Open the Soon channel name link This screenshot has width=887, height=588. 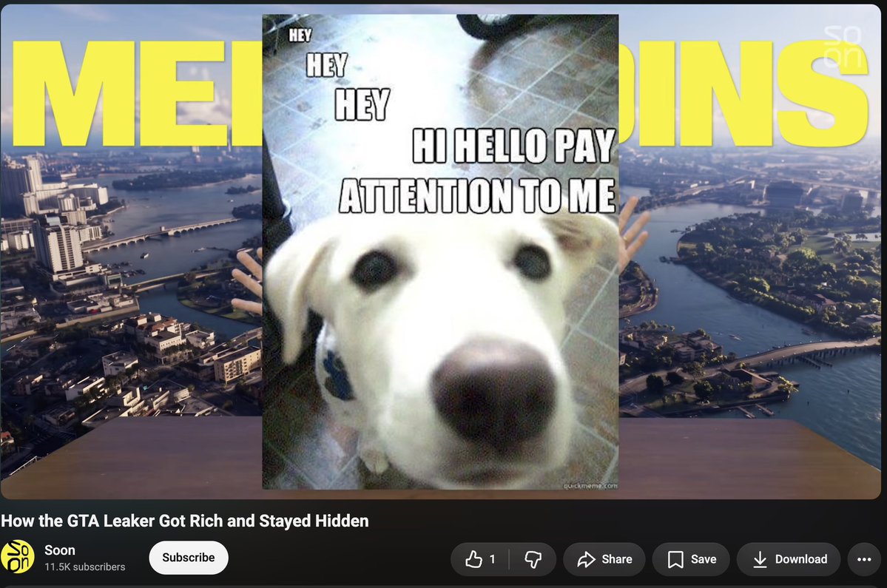[x=60, y=550]
